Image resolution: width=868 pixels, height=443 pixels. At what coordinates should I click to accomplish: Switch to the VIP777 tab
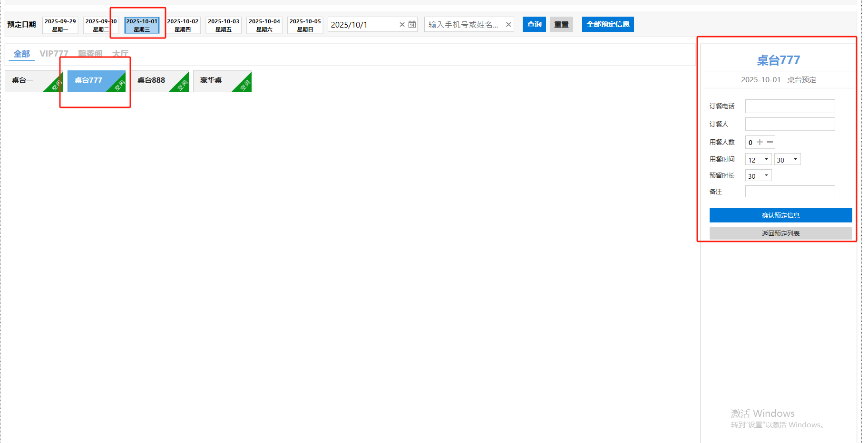click(54, 54)
